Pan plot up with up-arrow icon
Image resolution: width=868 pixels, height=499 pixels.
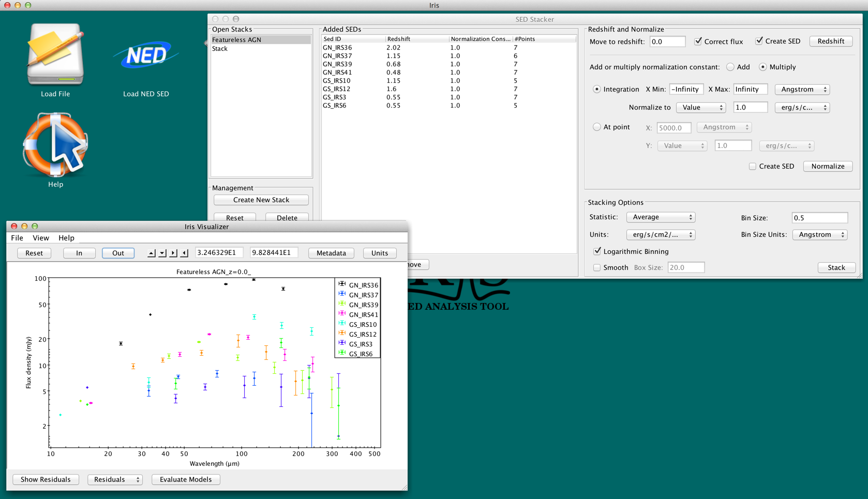coord(151,253)
